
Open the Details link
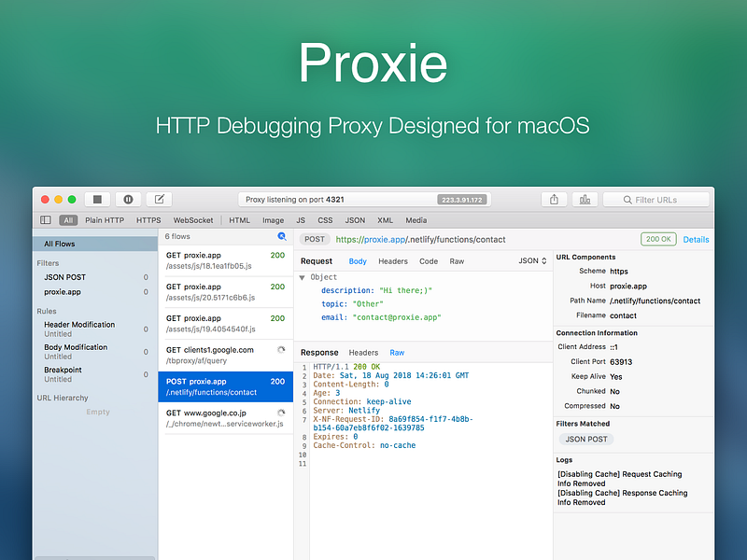click(x=696, y=240)
